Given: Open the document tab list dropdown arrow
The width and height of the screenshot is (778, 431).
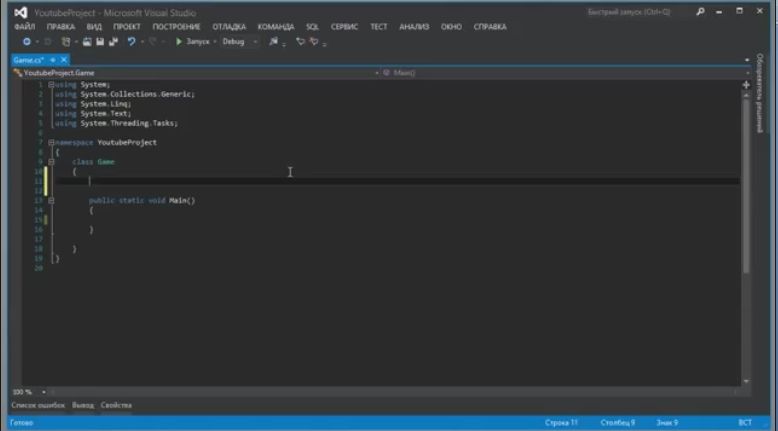Looking at the screenshot, I should click(747, 60).
